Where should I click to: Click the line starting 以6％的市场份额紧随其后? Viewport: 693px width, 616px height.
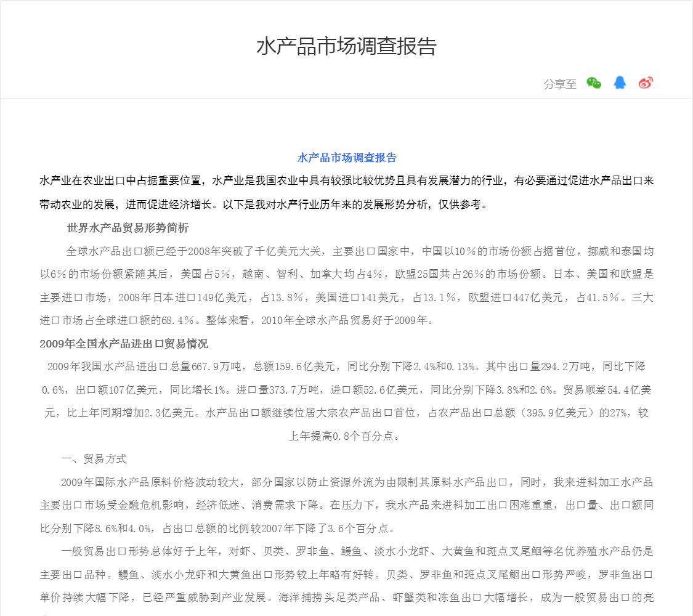click(x=346, y=274)
